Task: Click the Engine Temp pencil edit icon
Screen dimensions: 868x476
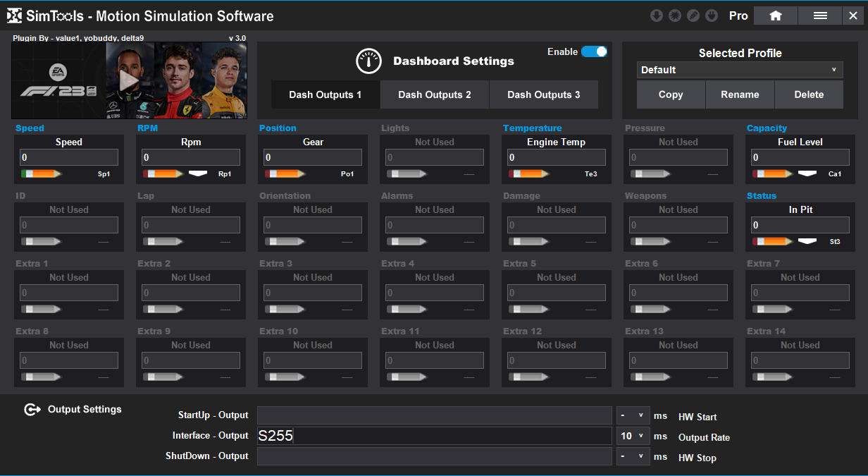Action: (528, 173)
